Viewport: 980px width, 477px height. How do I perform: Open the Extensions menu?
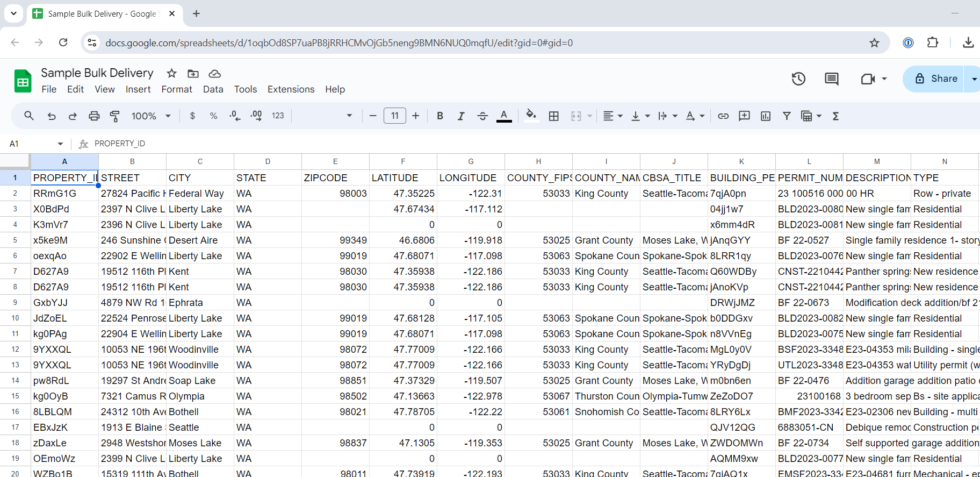pos(291,89)
